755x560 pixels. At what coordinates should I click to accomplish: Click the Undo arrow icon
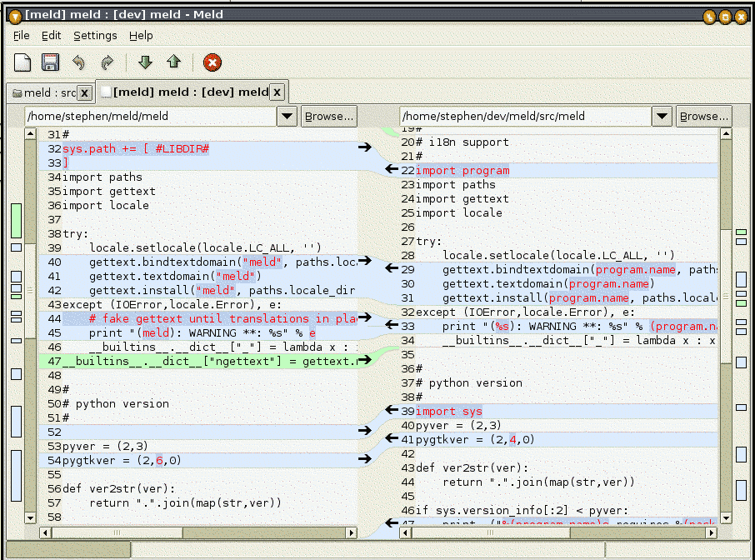[78, 62]
